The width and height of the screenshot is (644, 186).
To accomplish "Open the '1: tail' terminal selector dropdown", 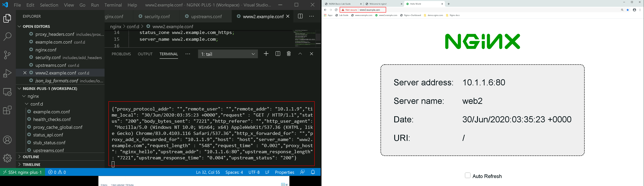I will tap(228, 54).
